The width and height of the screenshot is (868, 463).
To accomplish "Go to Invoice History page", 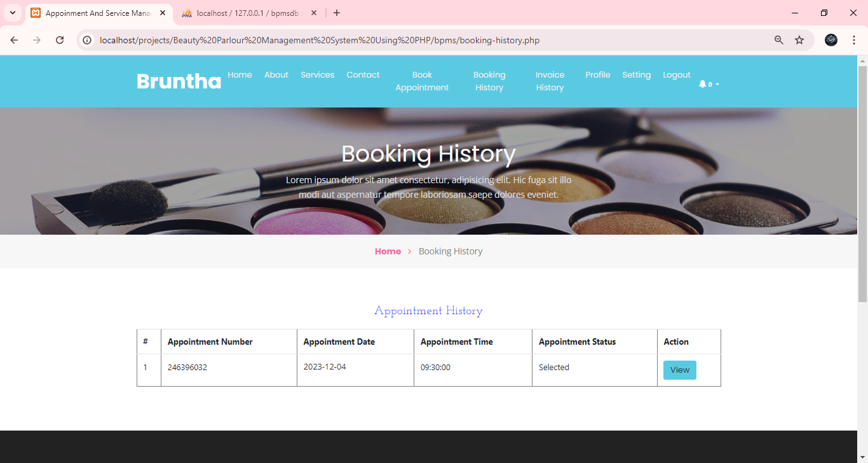I will point(550,81).
